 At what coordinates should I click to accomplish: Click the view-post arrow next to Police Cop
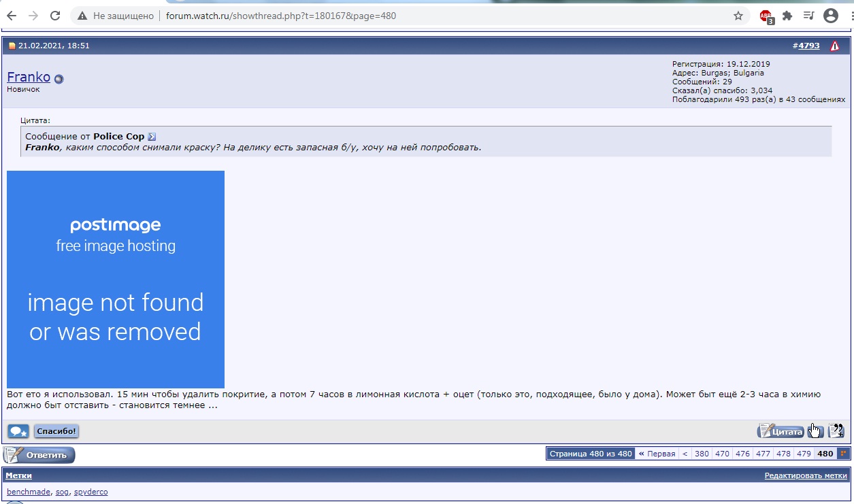coord(152,137)
